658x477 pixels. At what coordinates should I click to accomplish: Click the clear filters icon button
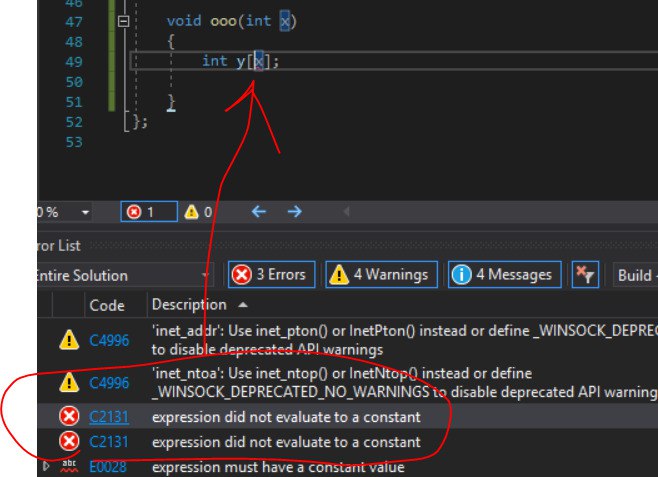click(x=585, y=274)
